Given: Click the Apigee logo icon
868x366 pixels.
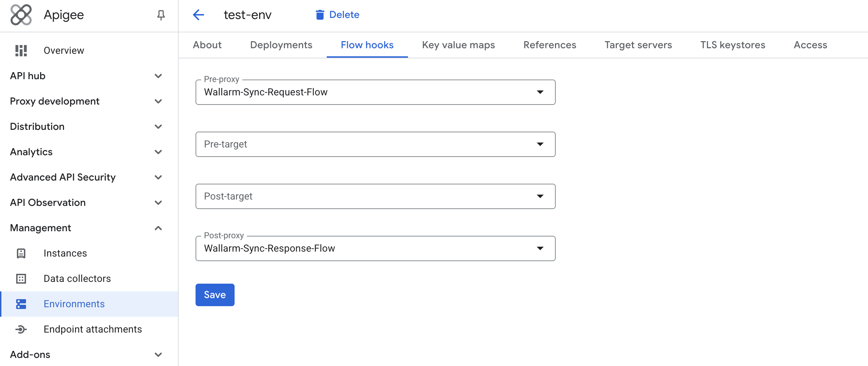Looking at the screenshot, I should (21, 15).
